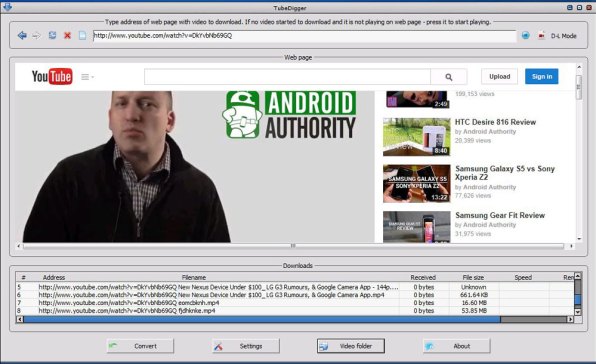This screenshot has width=596, height=364.
Task: Open the Settings button
Action: point(246,346)
